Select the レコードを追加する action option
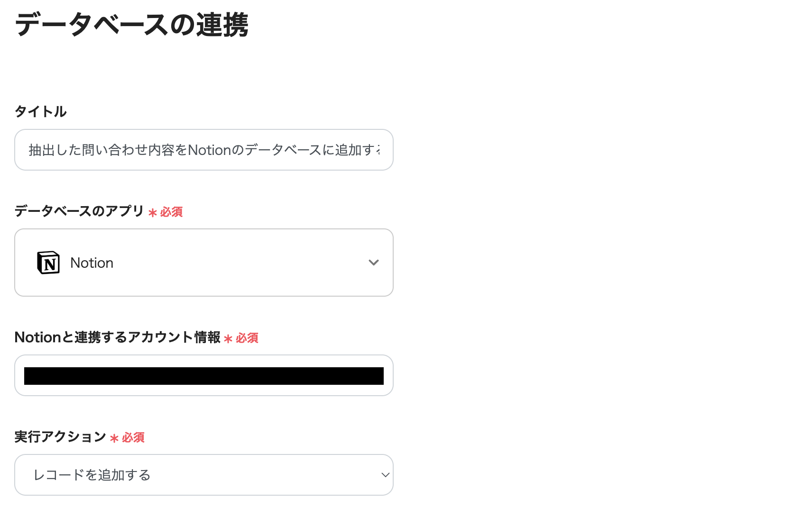Screen dimensions: 812x526 [93, 474]
